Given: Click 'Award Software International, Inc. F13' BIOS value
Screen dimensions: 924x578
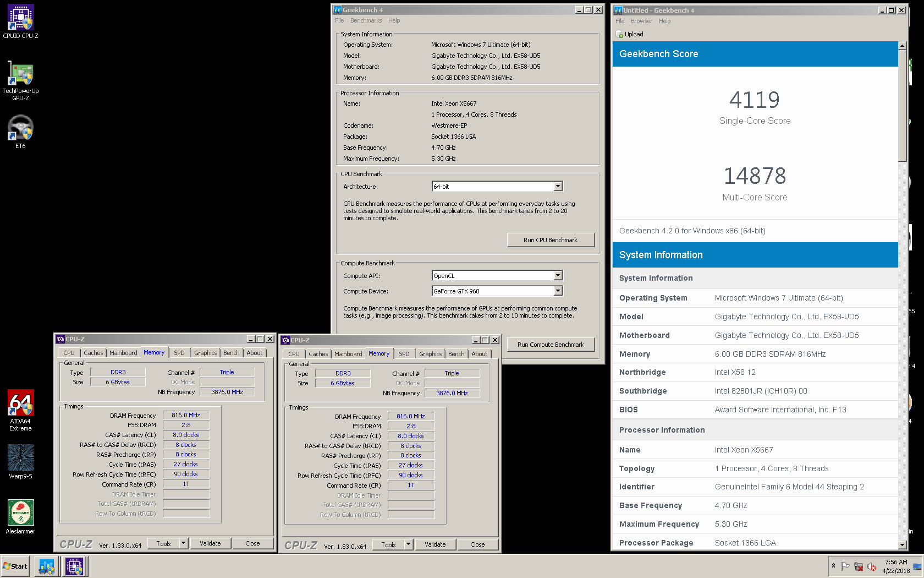Looking at the screenshot, I should click(x=780, y=410).
